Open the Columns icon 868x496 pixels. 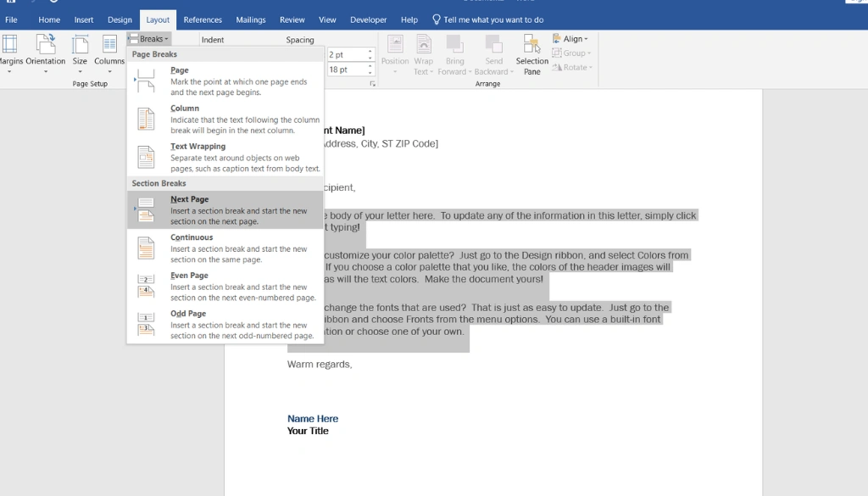point(109,44)
